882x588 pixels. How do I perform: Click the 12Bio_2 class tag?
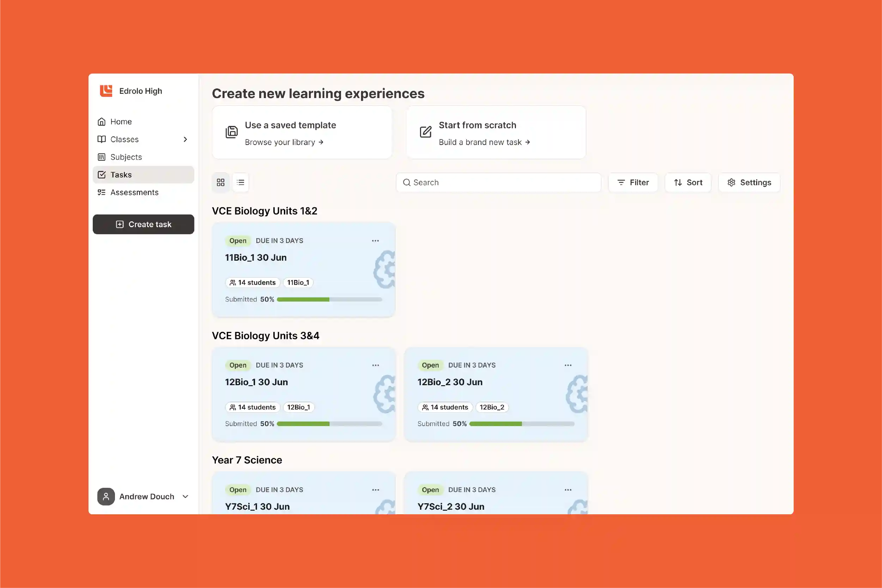click(x=492, y=407)
